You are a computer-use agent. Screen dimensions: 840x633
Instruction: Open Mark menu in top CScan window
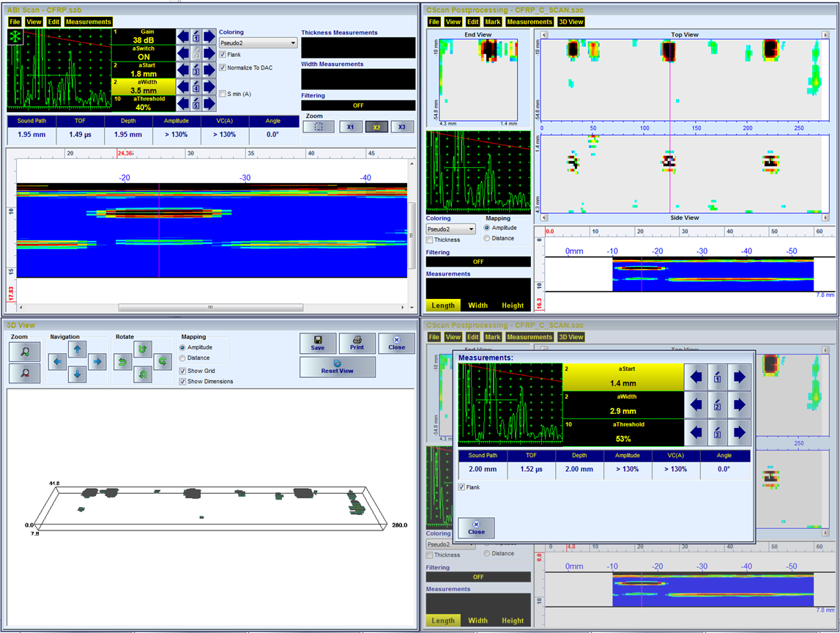(x=492, y=22)
